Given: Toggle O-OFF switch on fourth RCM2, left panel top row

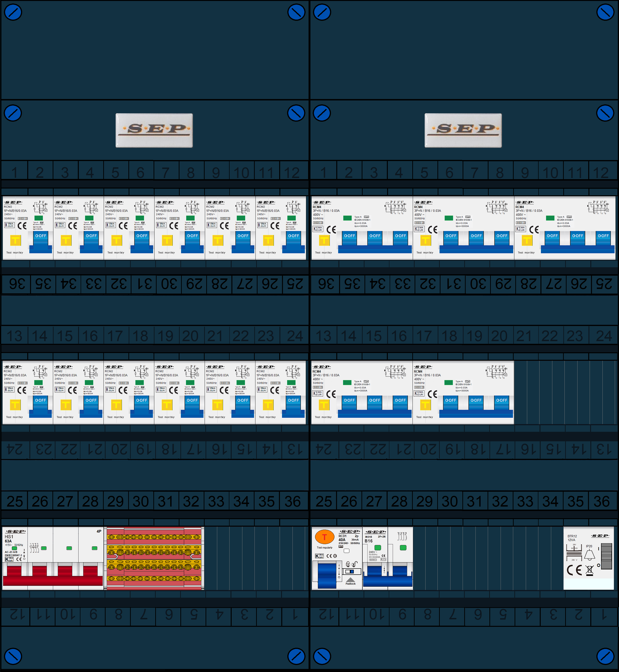Looking at the screenshot, I should pos(192,242).
